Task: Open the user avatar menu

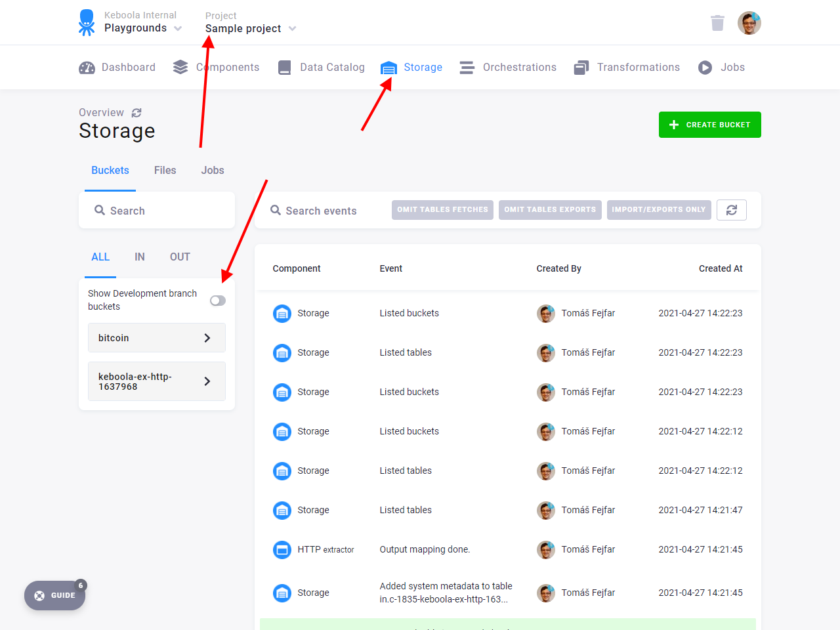Action: (x=749, y=23)
